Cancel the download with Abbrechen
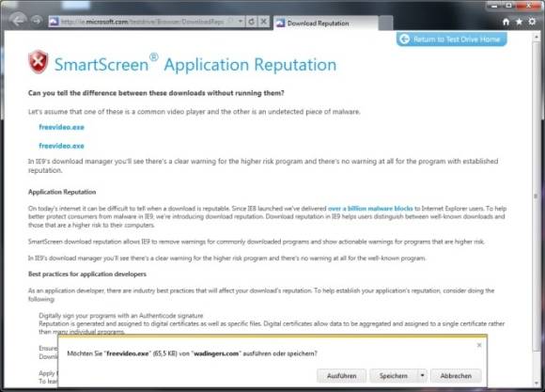This screenshot has height=392, width=545. pyautogui.click(x=456, y=376)
